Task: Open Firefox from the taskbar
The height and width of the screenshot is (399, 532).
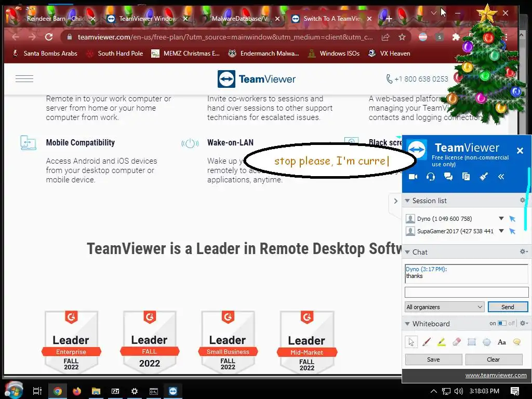Action: click(x=77, y=391)
